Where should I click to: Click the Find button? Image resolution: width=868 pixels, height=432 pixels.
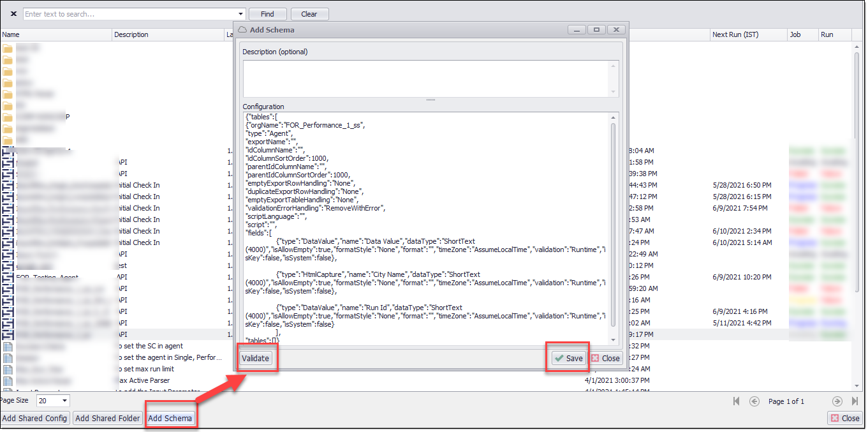[267, 14]
